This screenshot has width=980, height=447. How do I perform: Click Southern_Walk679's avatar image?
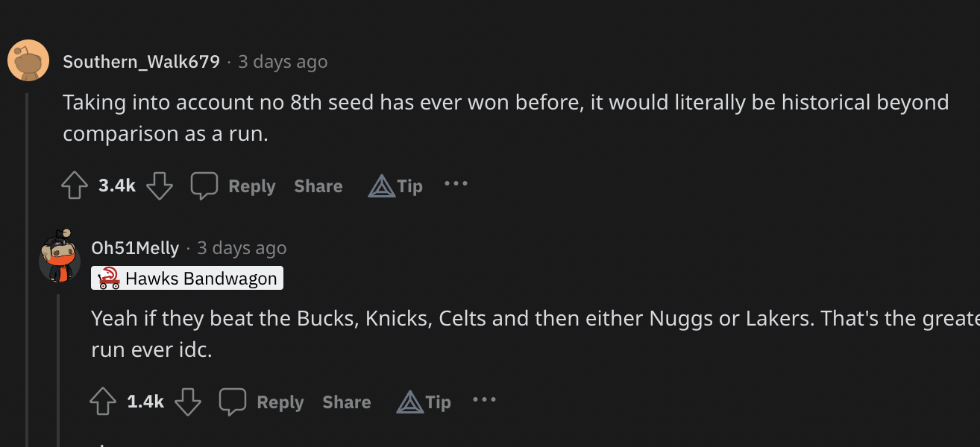pos(28,61)
